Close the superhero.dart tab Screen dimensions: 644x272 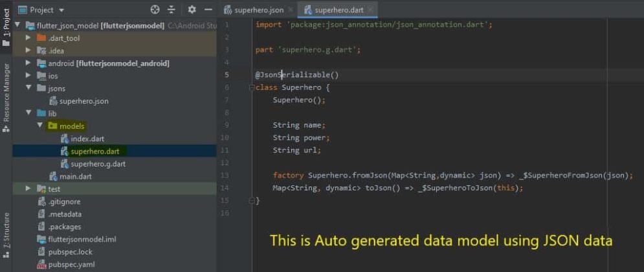370,9
